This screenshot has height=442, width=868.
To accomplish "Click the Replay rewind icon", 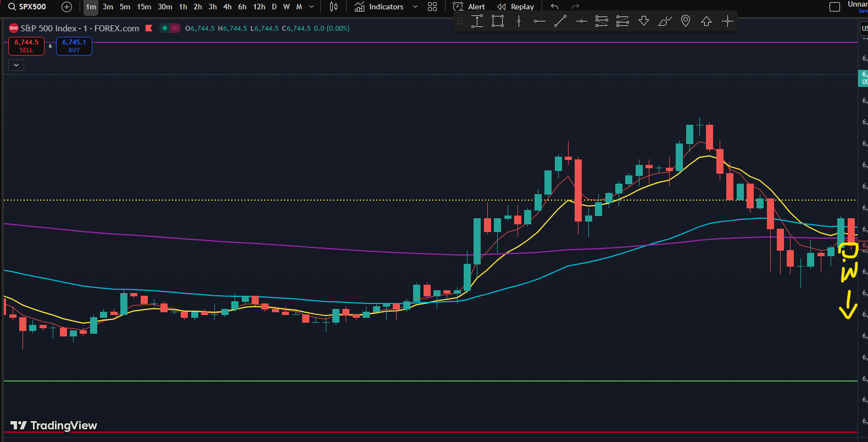I will tap(501, 7).
